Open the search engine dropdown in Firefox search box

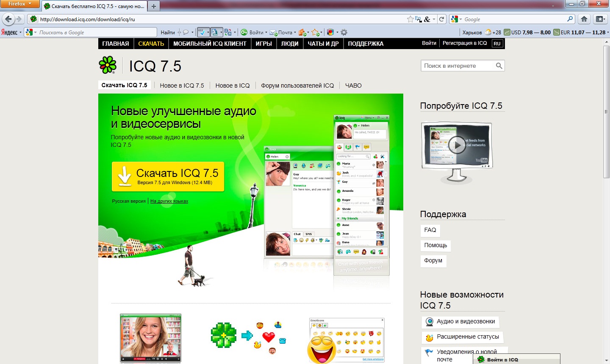(461, 19)
